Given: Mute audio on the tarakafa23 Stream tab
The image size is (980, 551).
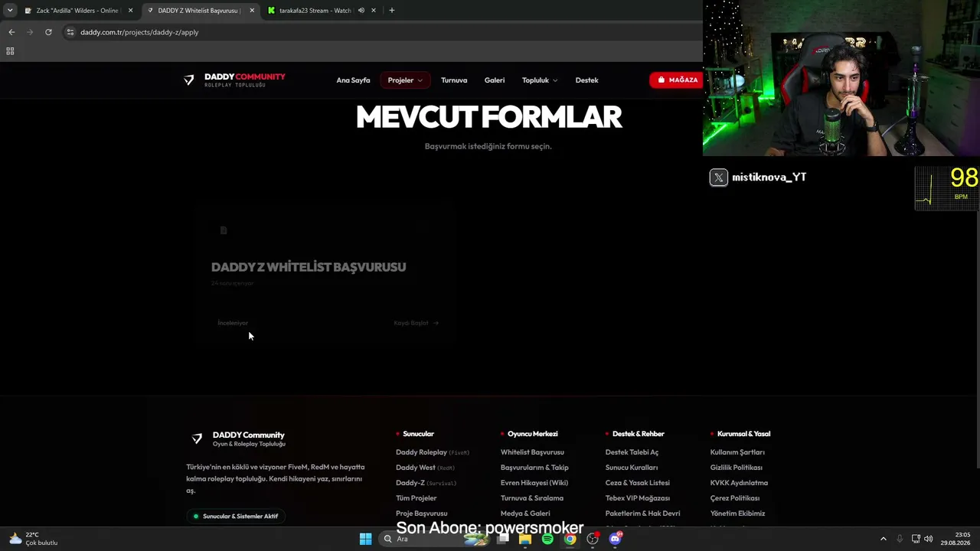Looking at the screenshot, I should tap(361, 11).
